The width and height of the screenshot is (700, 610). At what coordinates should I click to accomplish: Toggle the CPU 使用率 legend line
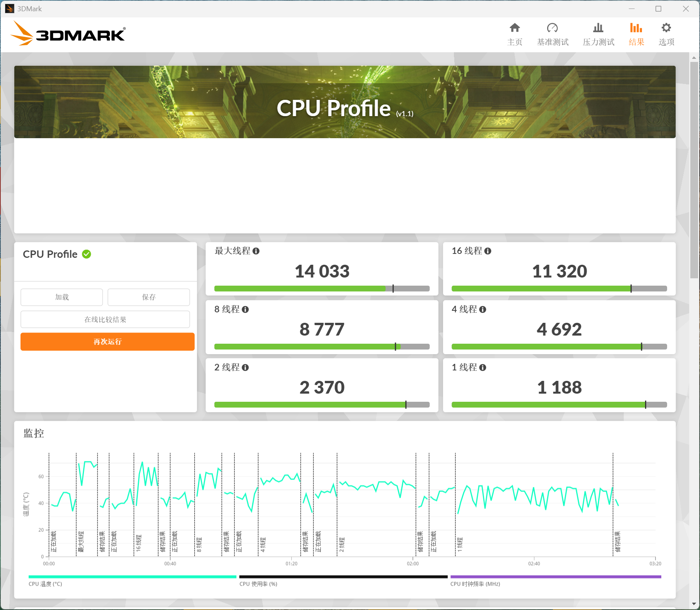[343, 577]
